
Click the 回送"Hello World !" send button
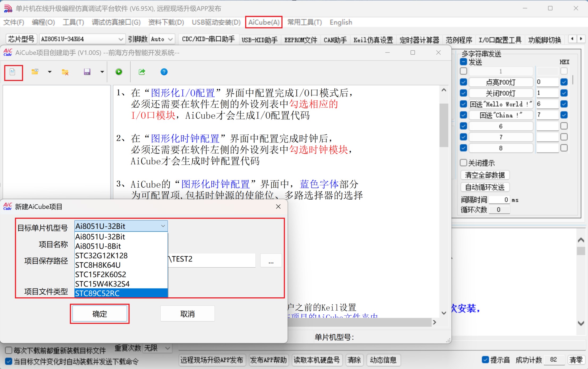pyautogui.click(x=501, y=104)
